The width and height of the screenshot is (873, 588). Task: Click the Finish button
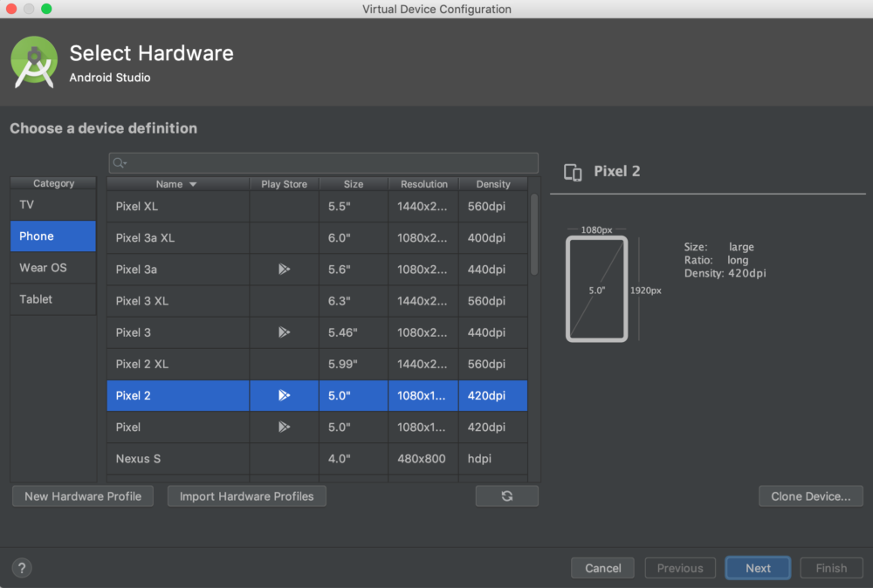click(x=831, y=568)
